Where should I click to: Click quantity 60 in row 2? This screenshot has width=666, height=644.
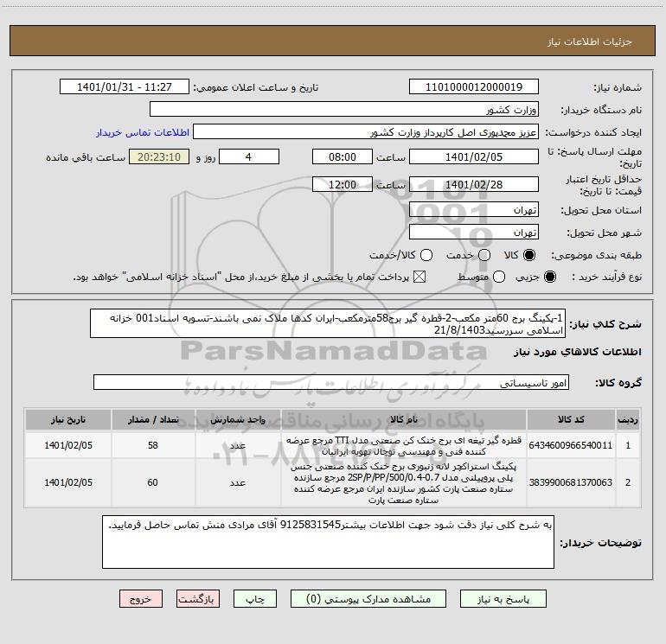pos(153,482)
